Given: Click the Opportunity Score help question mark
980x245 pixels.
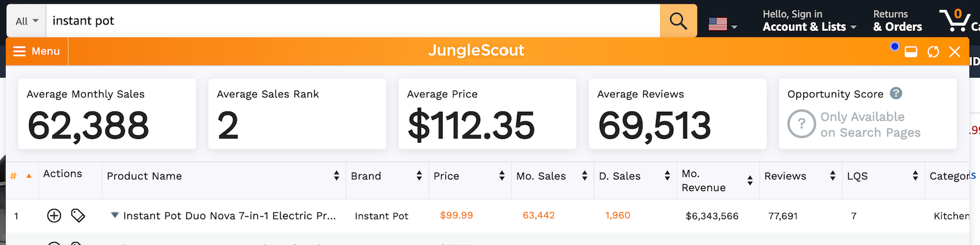Looking at the screenshot, I should tap(895, 93).
